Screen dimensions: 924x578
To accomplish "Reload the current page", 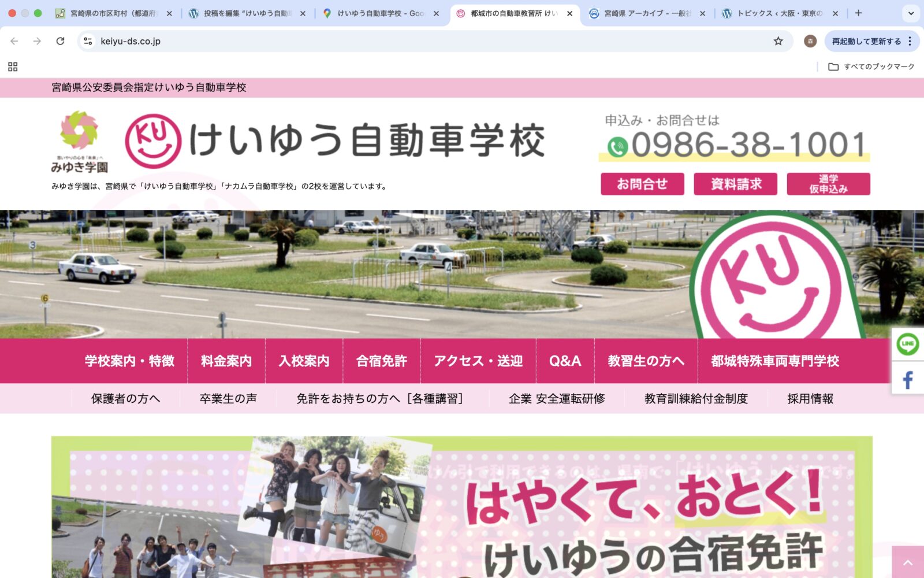I will (59, 41).
